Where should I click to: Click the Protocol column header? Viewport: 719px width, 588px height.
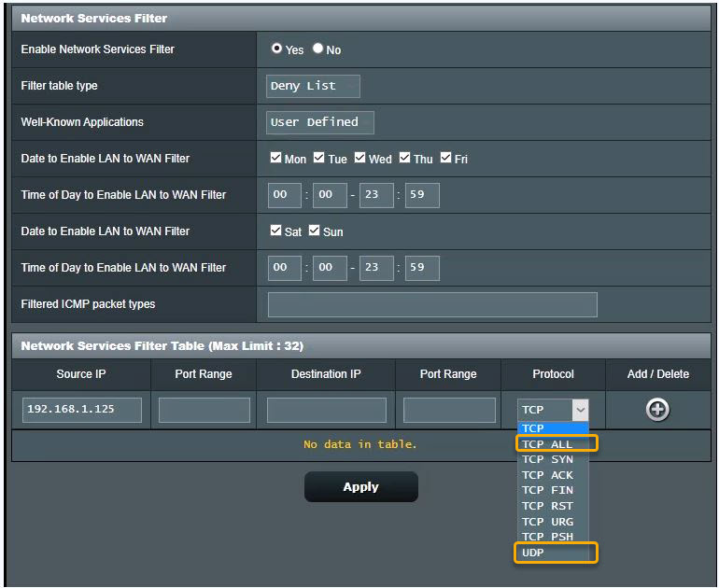click(x=553, y=374)
